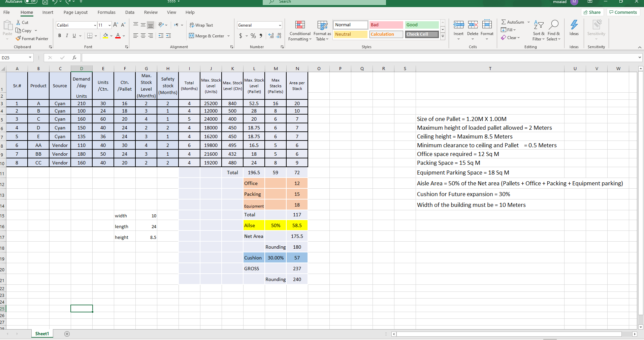Switch to the Formulas ribbon tab
The height and width of the screenshot is (340, 644).
click(106, 12)
